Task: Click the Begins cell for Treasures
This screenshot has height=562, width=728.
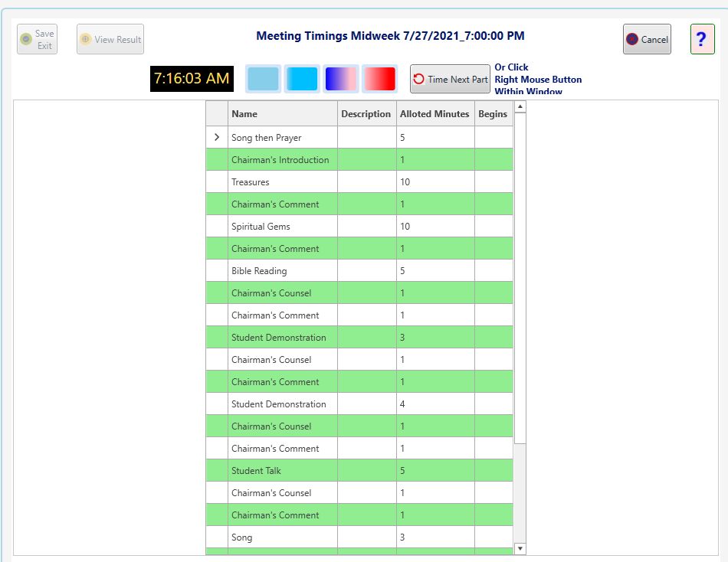Action: click(494, 182)
